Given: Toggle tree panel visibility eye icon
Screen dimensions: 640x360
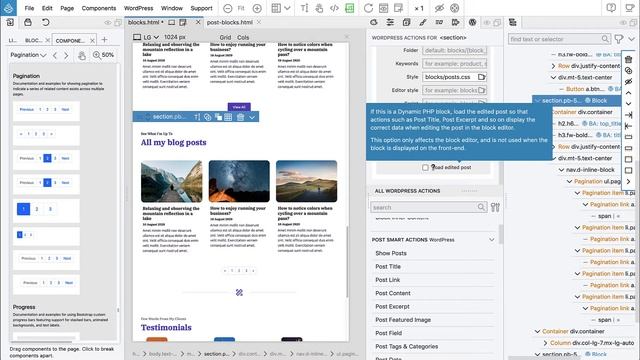Looking at the screenshot, I should coord(623,23).
